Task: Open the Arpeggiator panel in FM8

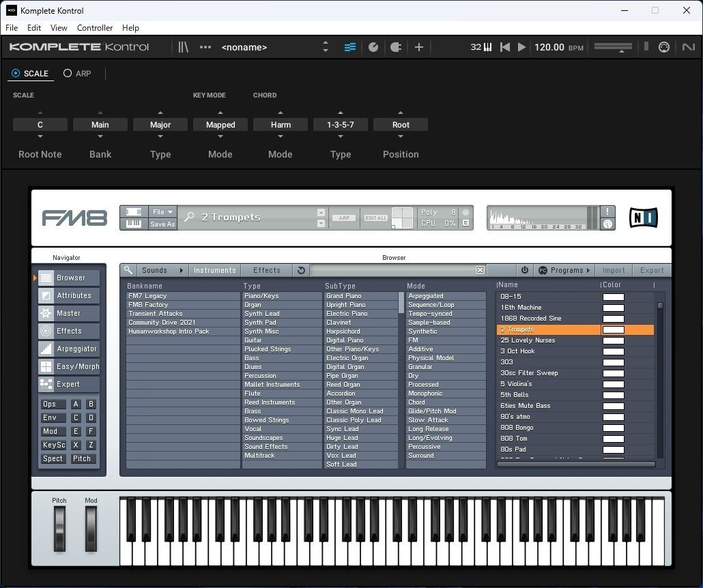Action: tap(68, 349)
